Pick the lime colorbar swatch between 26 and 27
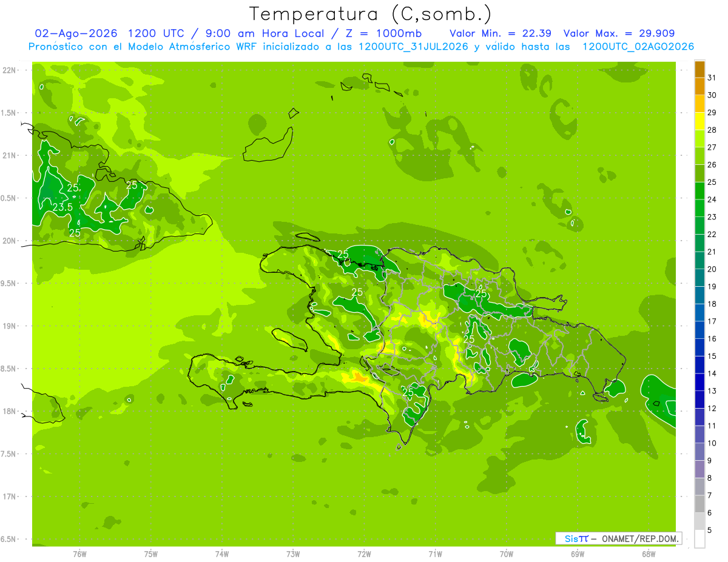Image resolution: width=728 pixels, height=562 pixels. pyautogui.click(x=699, y=156)
